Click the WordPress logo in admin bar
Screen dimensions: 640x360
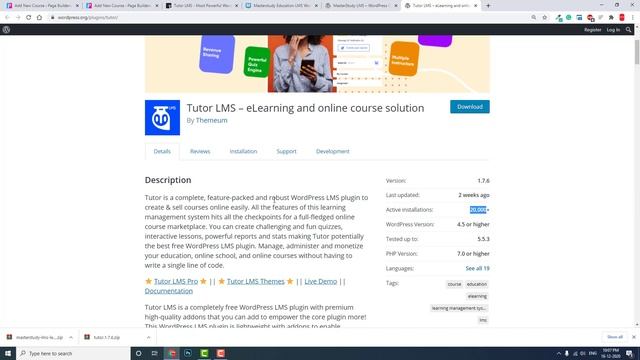[x=6, y=29]
